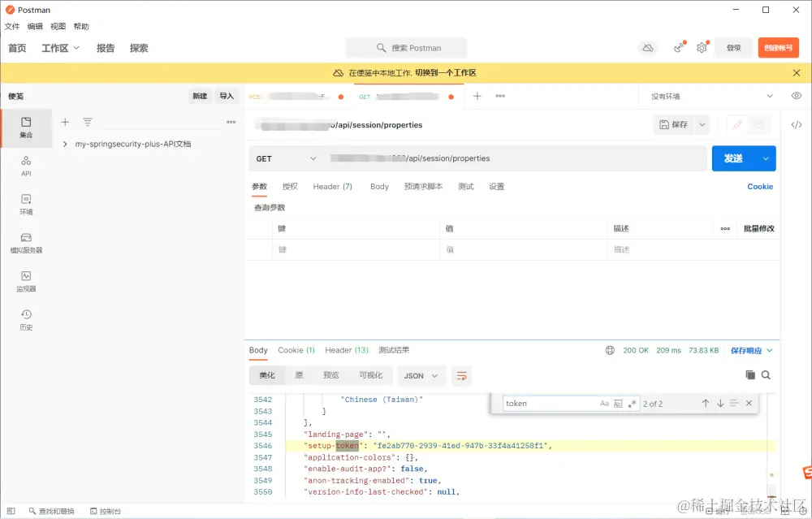Click the Import button
The height and width of the screenshot is (519, 812).
click(227, 96)
